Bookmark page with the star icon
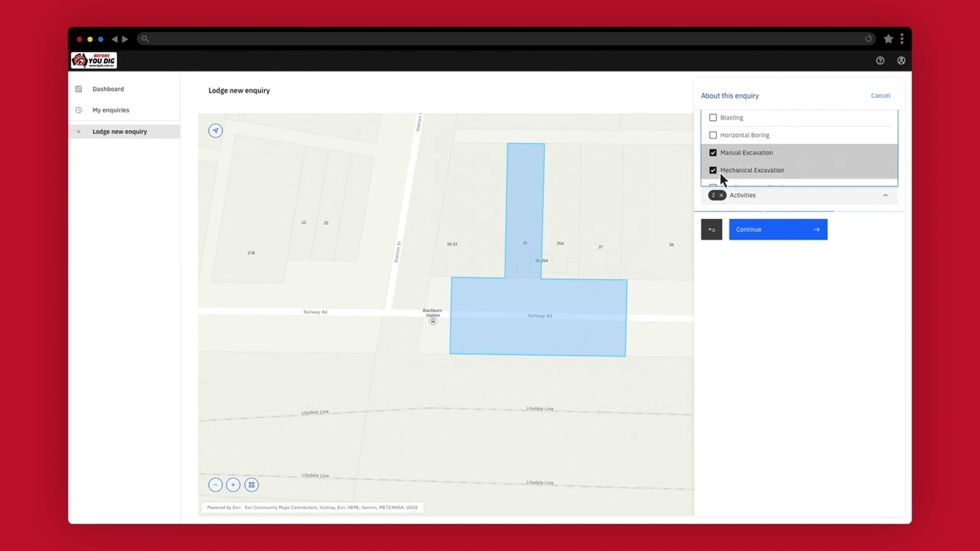The height and width of the screenshot is (551, 980). coord(888,39)
